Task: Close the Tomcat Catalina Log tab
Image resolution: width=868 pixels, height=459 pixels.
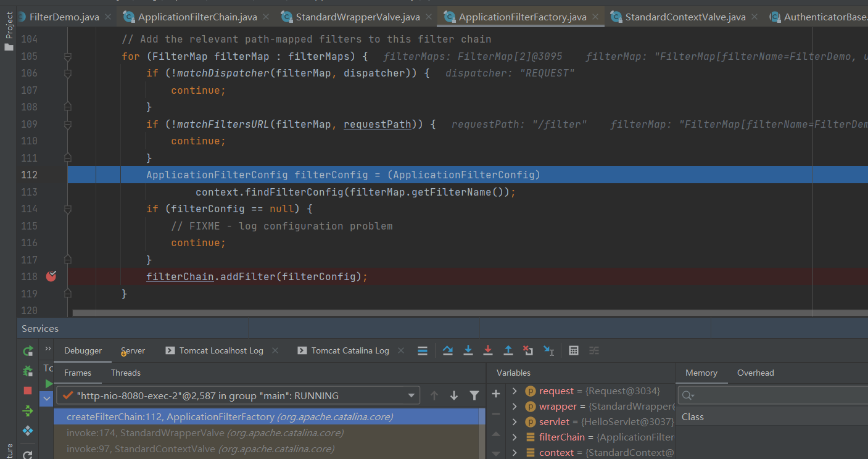Action: [x=401, y=350]
